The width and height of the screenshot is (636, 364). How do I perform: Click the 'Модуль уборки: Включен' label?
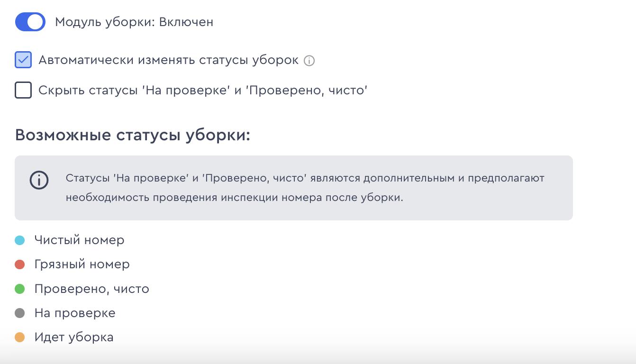point(134,22)
